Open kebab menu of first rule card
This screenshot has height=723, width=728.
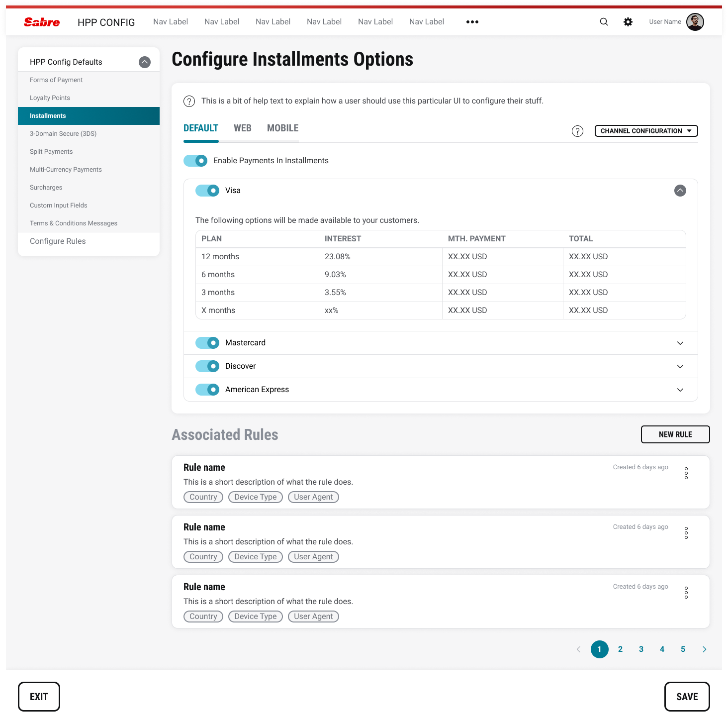coord(686,473)
